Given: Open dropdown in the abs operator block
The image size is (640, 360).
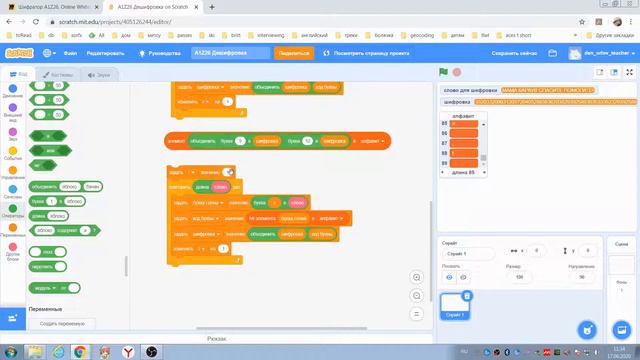Looking at the screenshot, I should tap(45, 288).
